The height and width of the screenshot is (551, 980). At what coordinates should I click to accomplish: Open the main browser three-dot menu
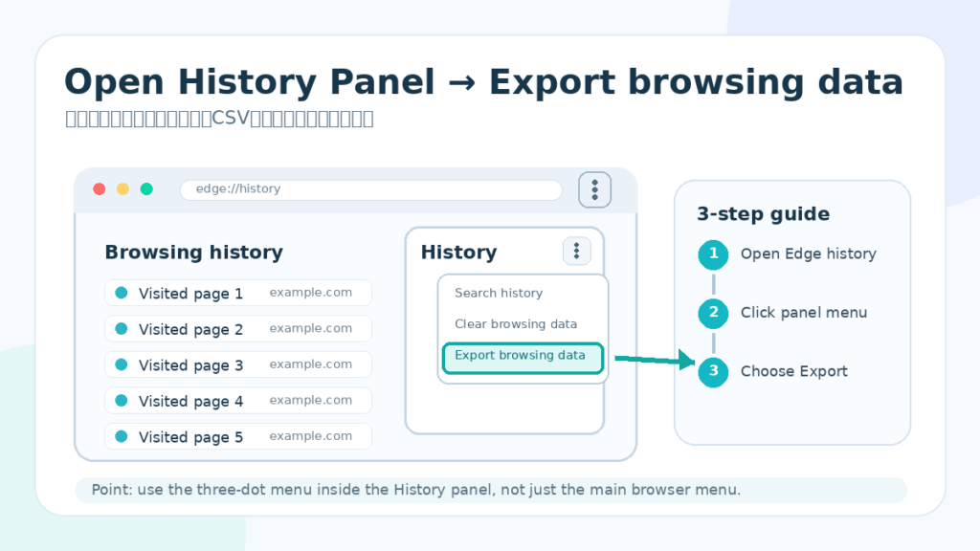pos(594,189)
